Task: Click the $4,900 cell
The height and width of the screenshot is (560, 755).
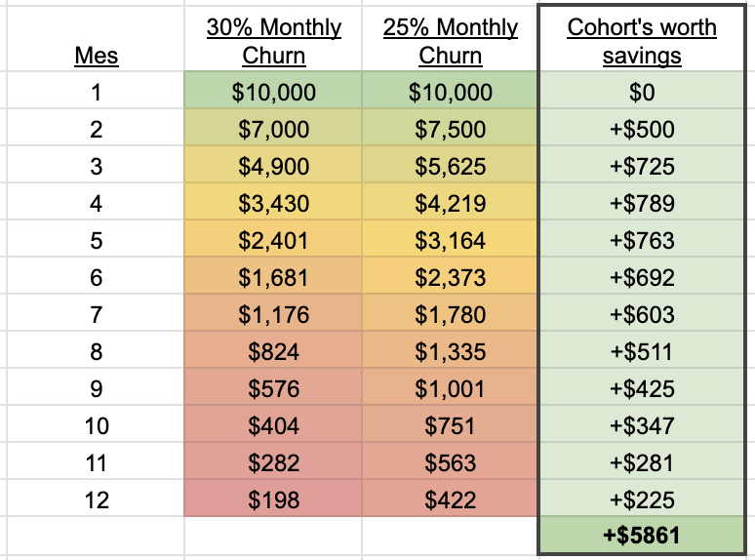Action: [272, 167]
